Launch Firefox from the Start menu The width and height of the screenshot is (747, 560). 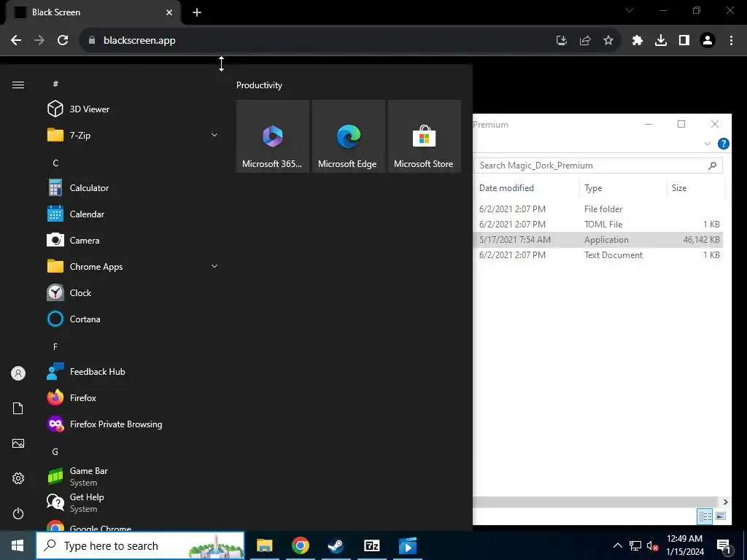[133, 397]
